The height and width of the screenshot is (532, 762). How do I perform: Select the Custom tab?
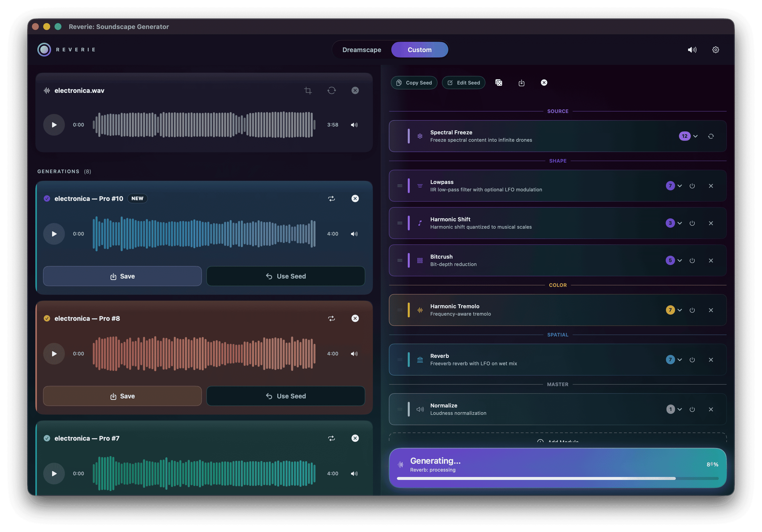coord(420,50)
